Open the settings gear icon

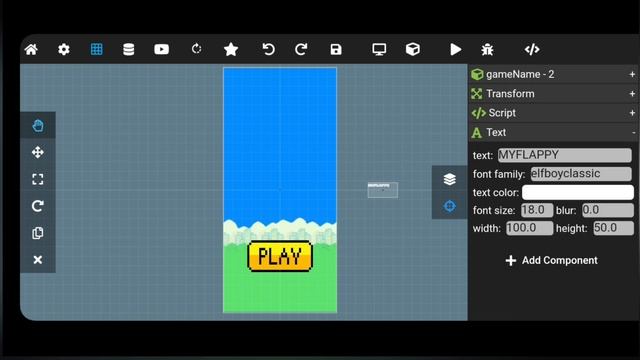[64, 49]
